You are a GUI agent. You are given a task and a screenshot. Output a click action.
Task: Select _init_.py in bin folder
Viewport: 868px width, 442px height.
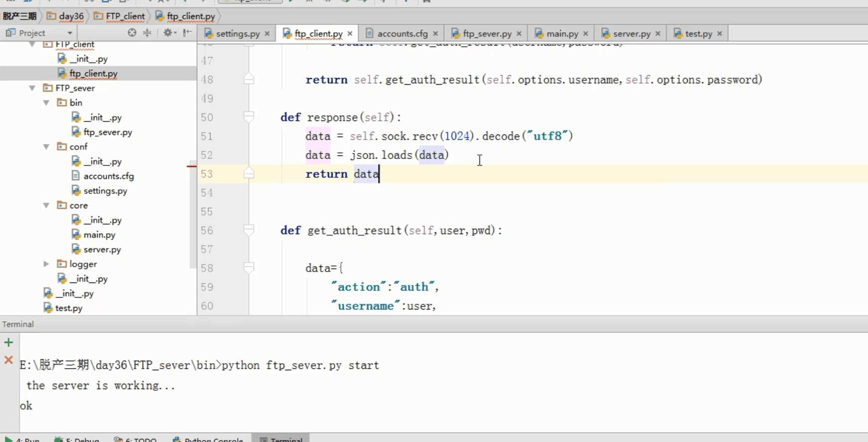click(103, 117)
